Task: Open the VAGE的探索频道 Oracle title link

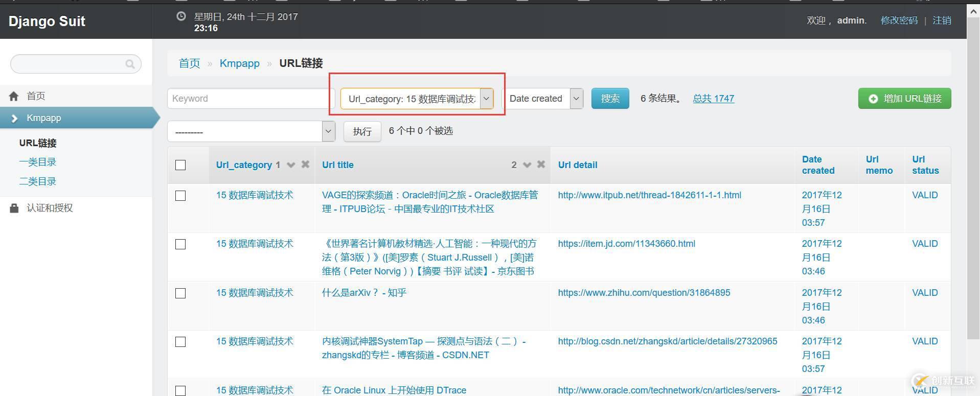Action: pos(430,202)
